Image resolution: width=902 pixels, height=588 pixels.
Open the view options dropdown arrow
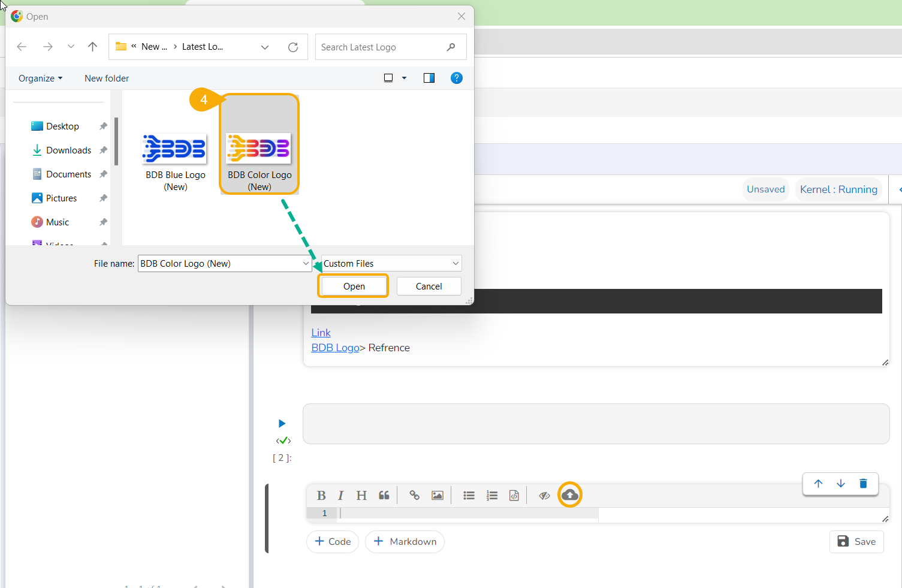pyautogui.click(x=404, y=78)
